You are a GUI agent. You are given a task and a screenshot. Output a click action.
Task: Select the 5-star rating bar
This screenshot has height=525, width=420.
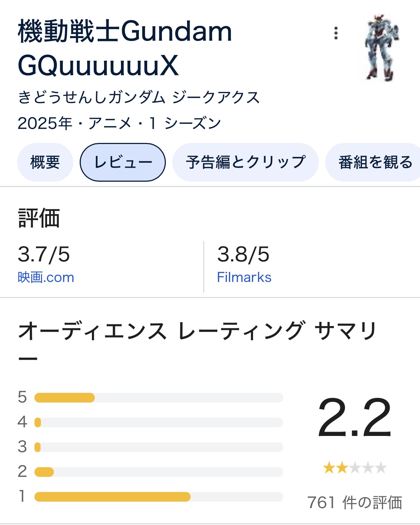point(159,398)
